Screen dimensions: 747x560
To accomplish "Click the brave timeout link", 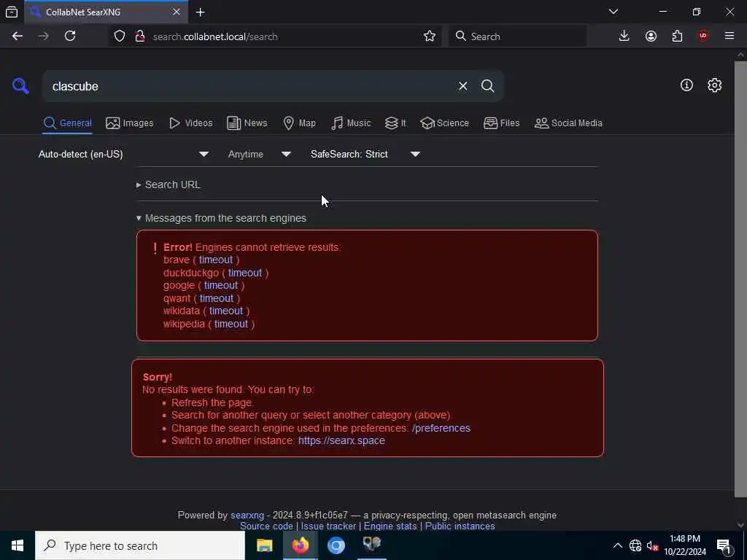I will pos(216,260).
